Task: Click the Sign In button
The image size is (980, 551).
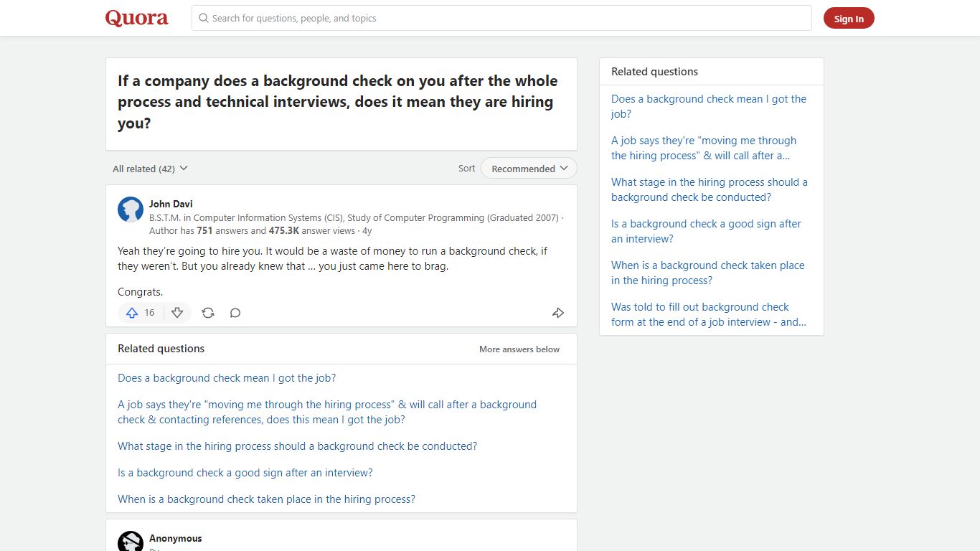Action: (x=849, y=19)
